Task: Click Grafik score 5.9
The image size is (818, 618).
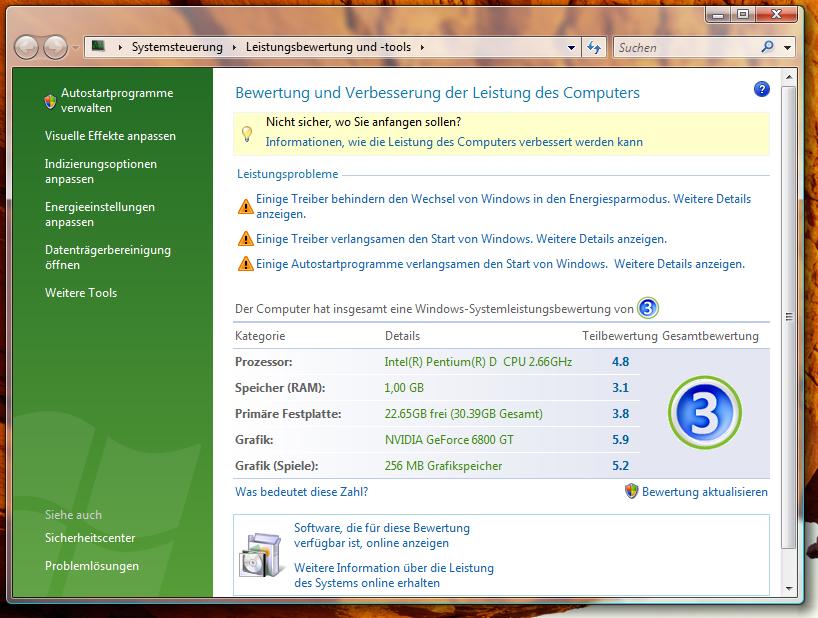Action: [620, 440]
